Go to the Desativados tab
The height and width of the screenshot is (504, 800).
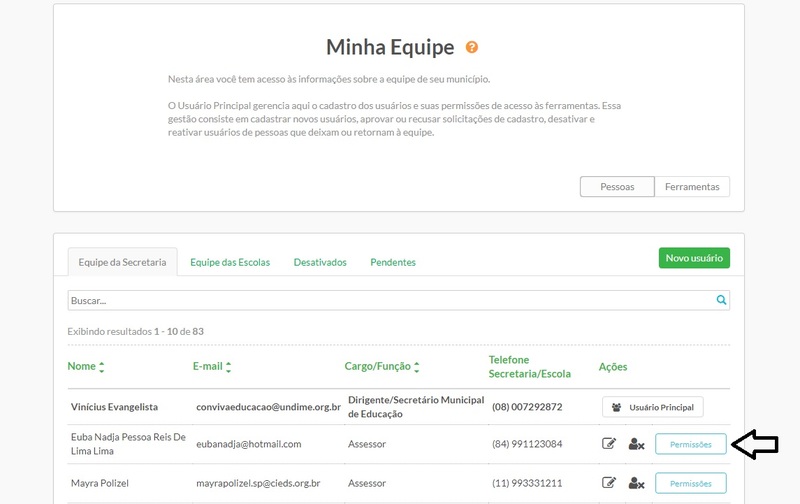tap(320, 262)
